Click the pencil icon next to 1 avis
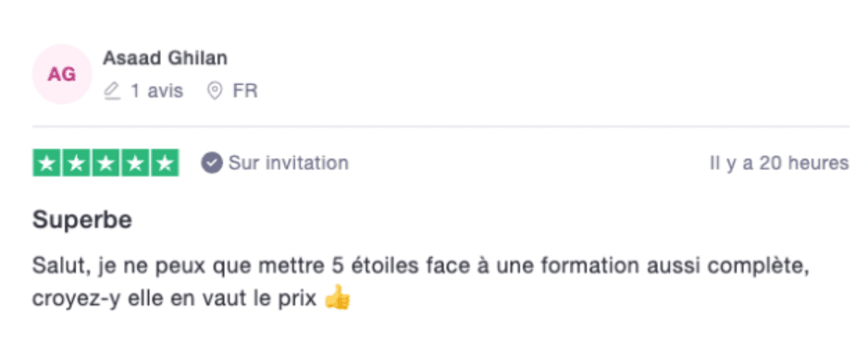 [112, 91]
